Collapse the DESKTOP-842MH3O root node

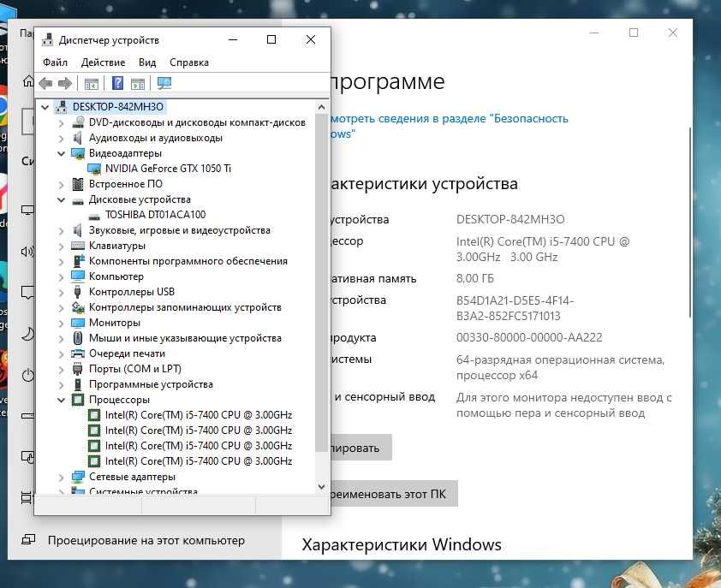(45, 107)
